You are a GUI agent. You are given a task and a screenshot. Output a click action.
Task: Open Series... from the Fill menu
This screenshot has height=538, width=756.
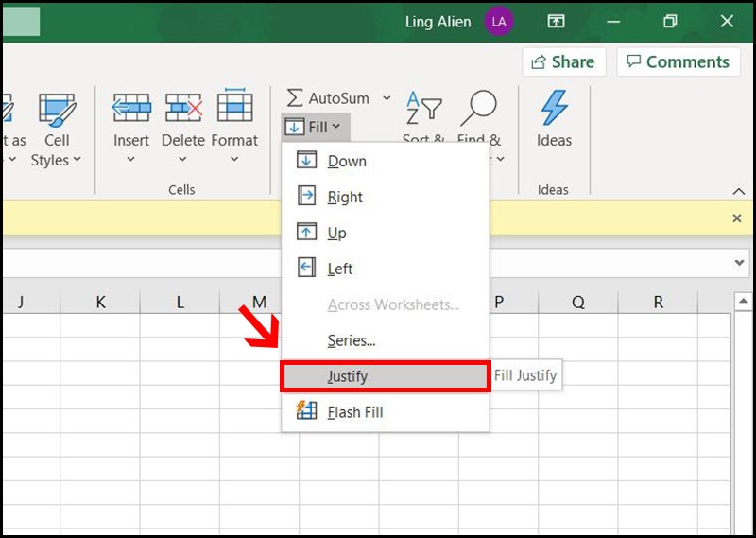pyautogui.click(x=386, y=340)
